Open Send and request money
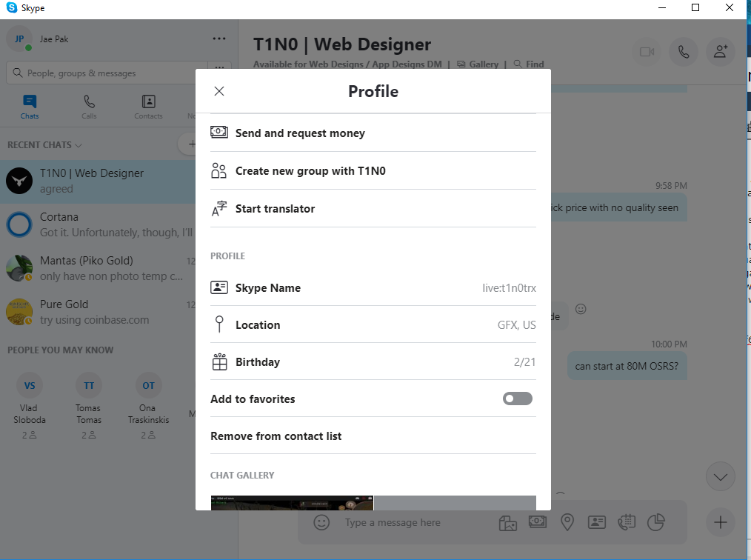Image resolution: width=751 pixels, height=560 pixels. tap(373, 133)
